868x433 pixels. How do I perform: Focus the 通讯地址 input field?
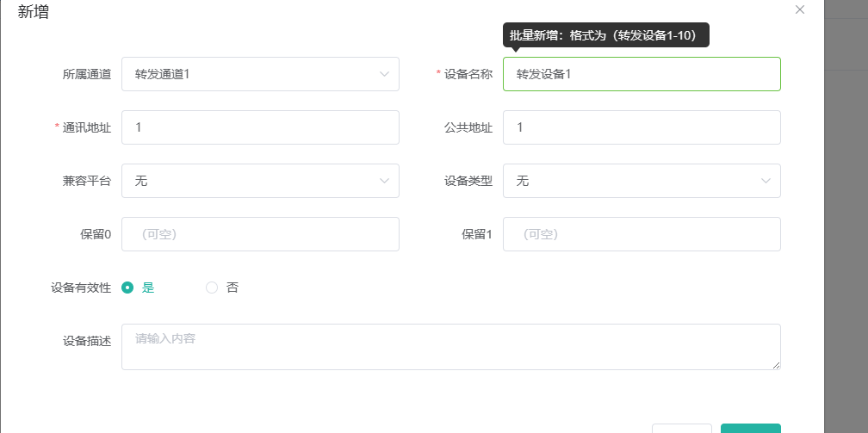click(260, 127)
